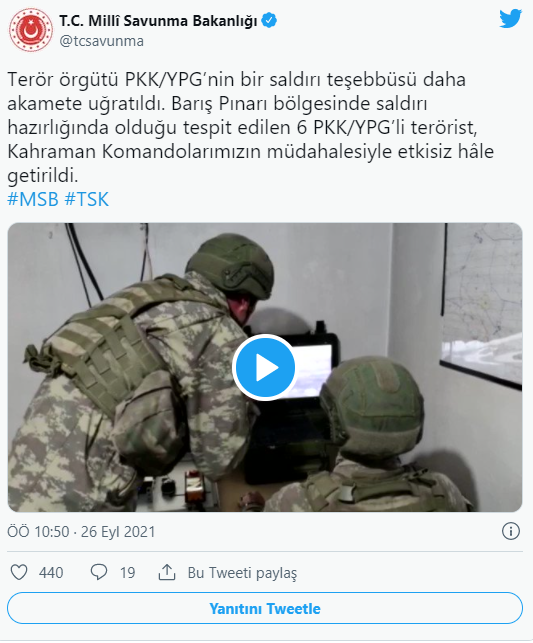Open tweet info circle icon
Screen dimensions: 533x643
(511, 531)
